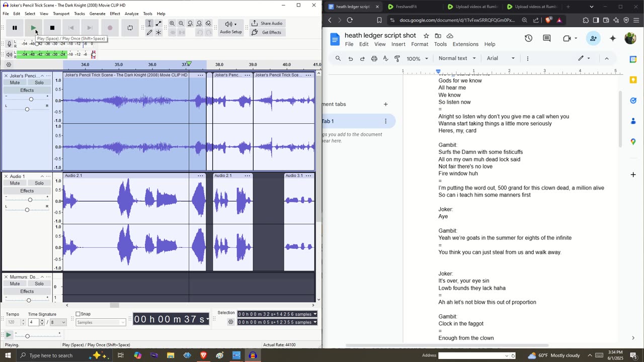Enable the Snap checkbox
This screenshot has height=362, width=644.
pyautogui.click(x=78, y=314)
